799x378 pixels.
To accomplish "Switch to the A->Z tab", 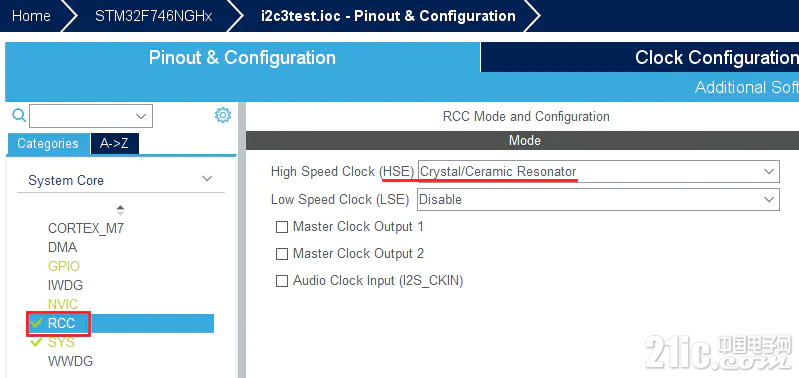I will tap(114, 144).
